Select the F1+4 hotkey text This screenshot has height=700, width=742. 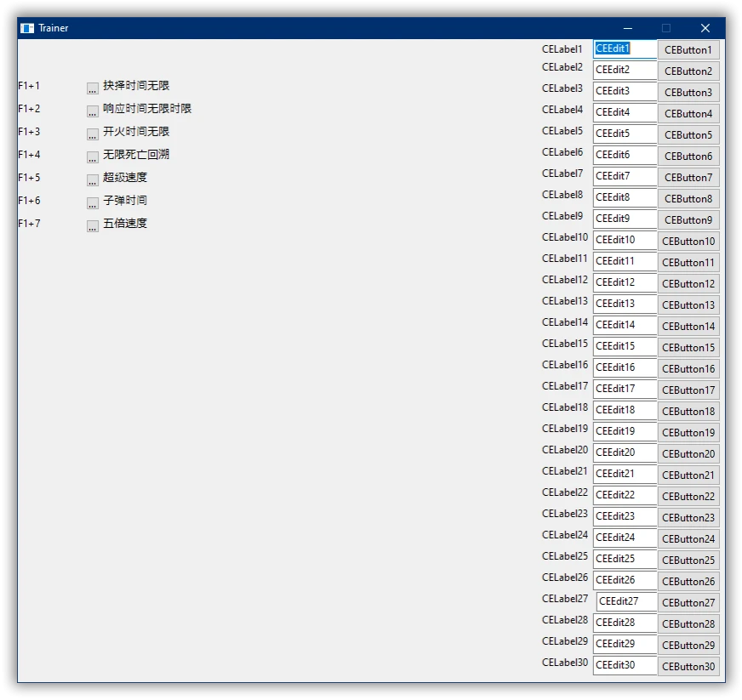tap(29, 155)
